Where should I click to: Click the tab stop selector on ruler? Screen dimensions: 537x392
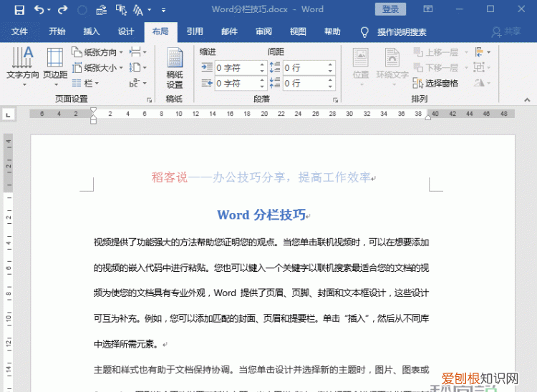pyautogui.click(x=8, y=114)
